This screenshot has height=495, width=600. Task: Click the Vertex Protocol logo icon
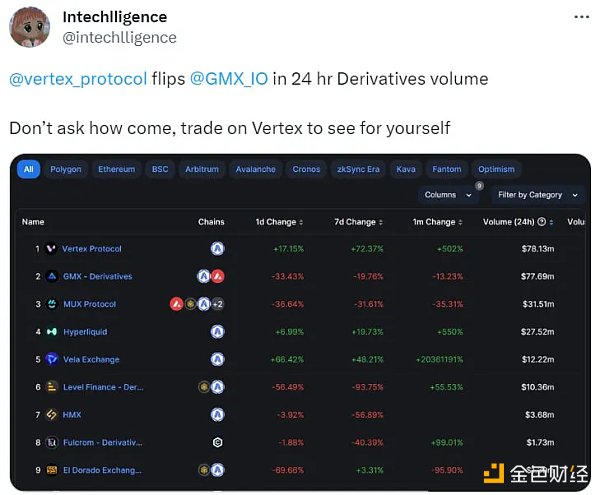51,249
